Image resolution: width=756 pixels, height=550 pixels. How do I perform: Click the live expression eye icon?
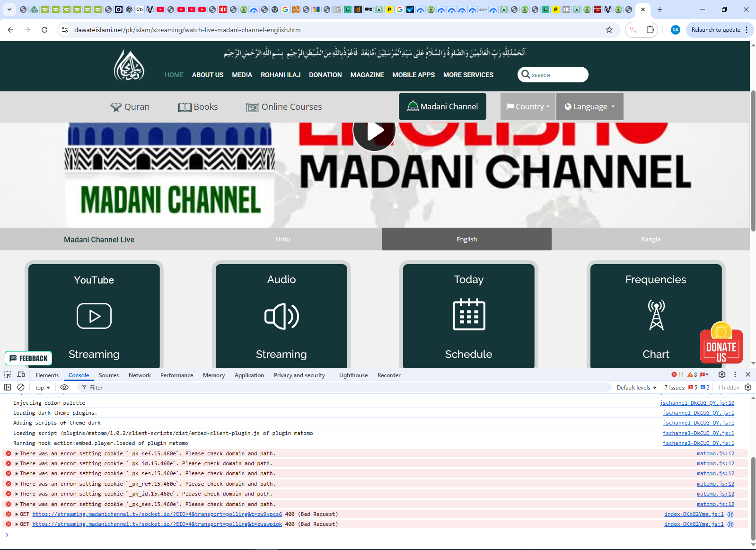click(64, 387)
